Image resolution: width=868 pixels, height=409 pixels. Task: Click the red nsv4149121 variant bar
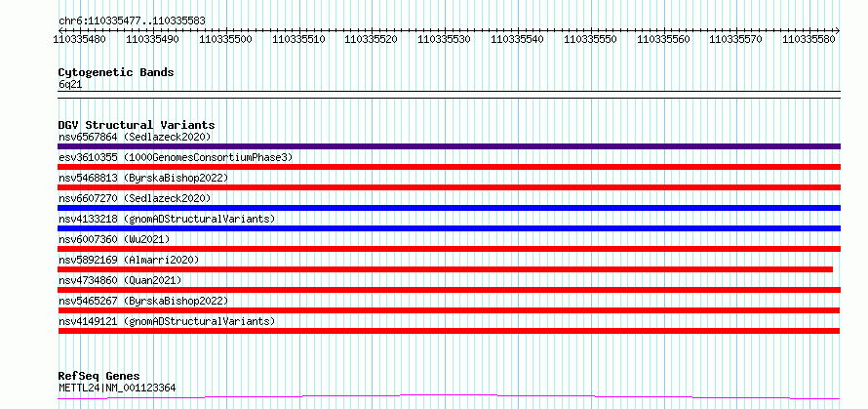[x=449, y=331]
